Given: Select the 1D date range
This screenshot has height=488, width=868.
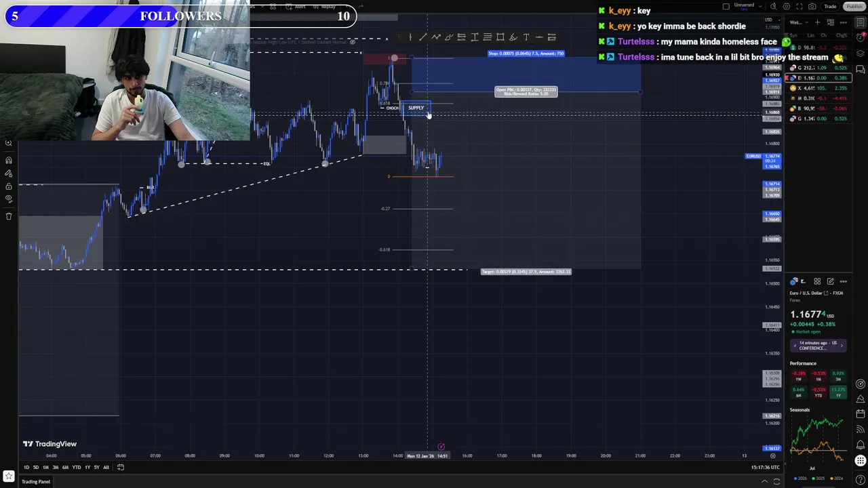Looking at the screenshot, I should pos(26,467).
